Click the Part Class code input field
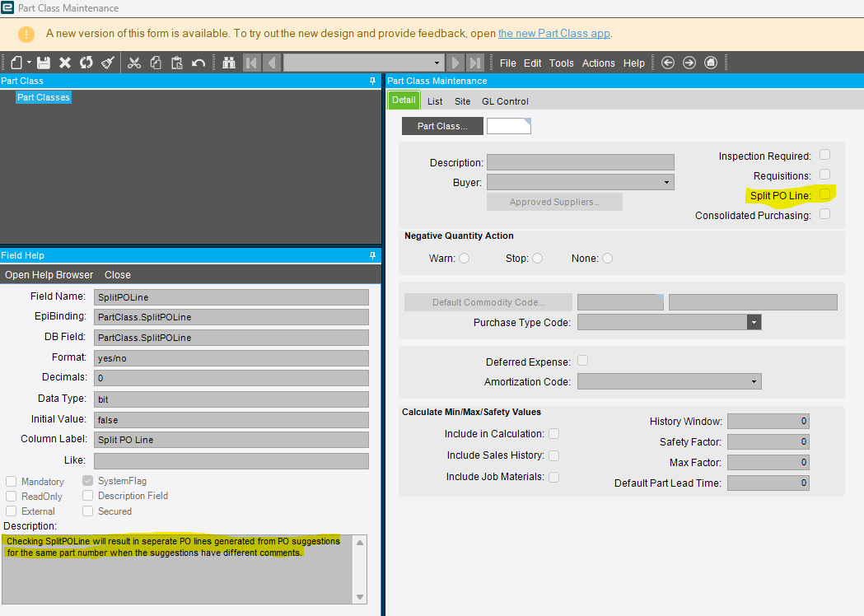 [x=508, y=126]
